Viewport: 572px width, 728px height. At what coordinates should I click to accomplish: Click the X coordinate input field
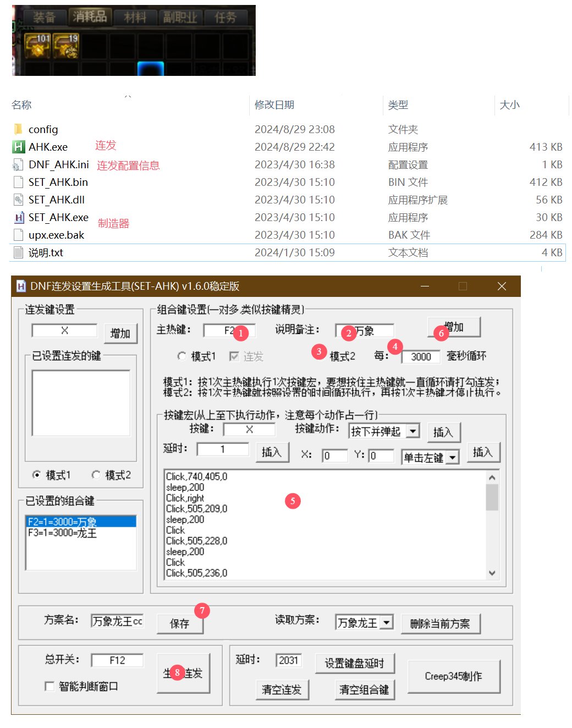pos(335,455)
